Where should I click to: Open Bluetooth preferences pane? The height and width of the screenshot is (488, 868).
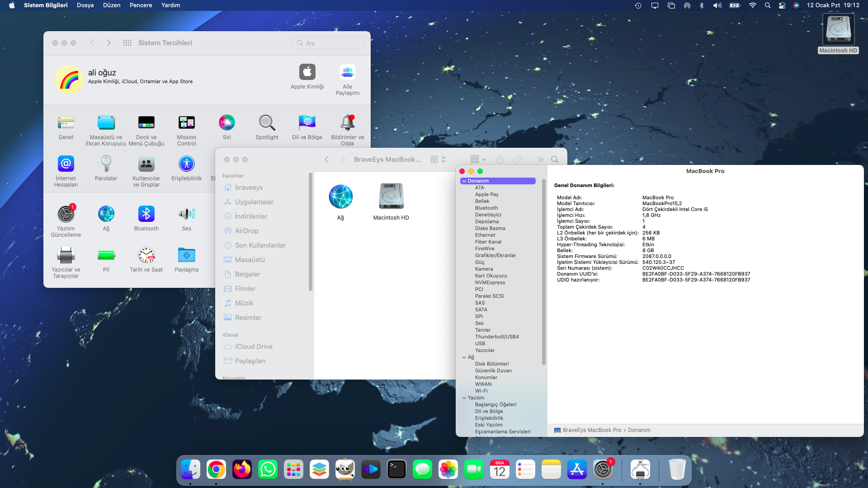pos(146,214)
